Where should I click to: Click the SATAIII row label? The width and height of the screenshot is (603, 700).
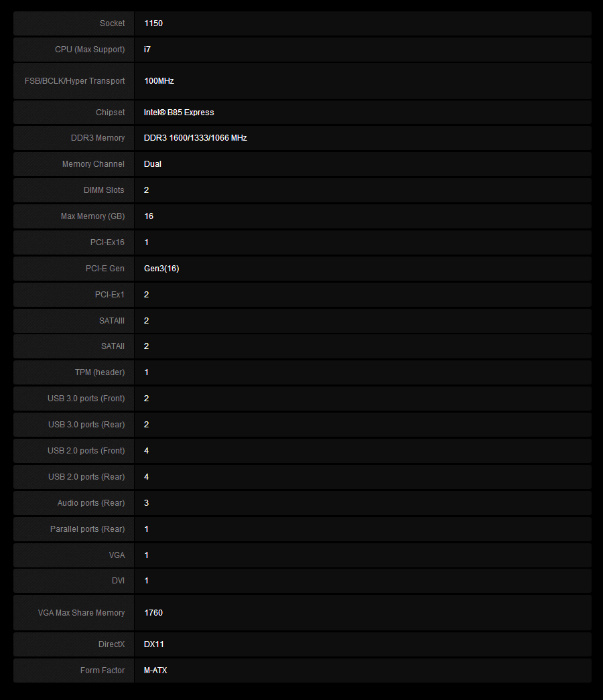pos(111,321)
